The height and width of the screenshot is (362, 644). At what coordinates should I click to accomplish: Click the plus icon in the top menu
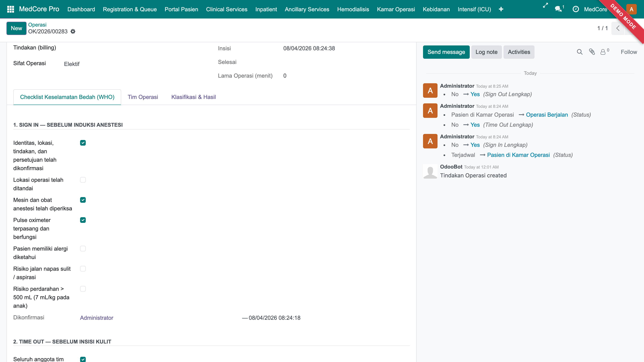click(501, 9)
